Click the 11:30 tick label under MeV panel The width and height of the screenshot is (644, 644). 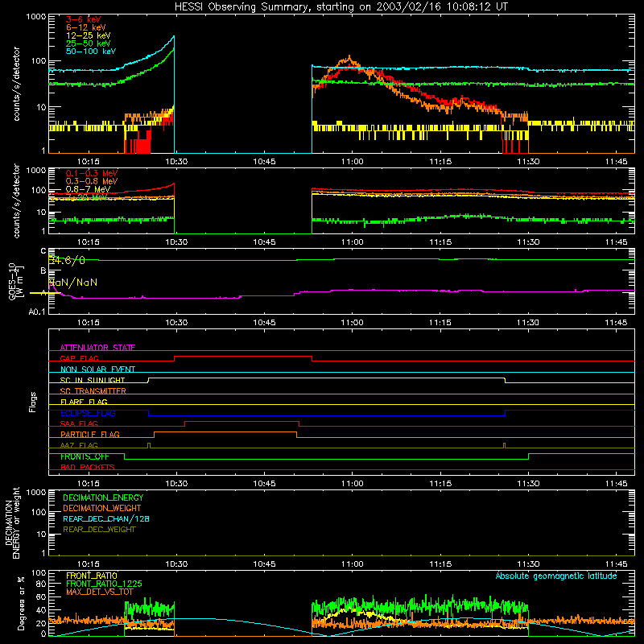click(528, 242)
